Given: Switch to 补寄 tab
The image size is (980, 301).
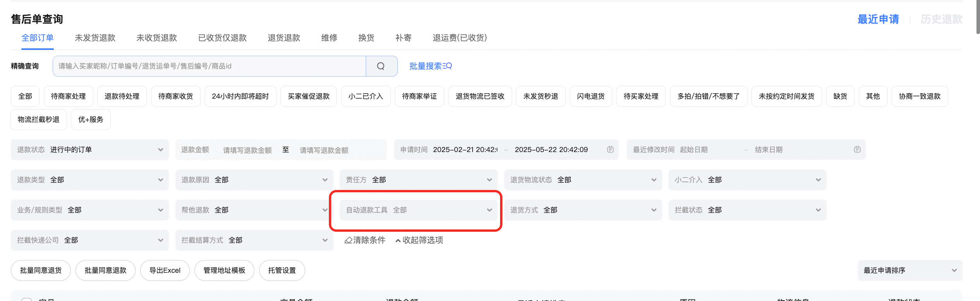Looking at the screenshot, I should click(404, 38).
